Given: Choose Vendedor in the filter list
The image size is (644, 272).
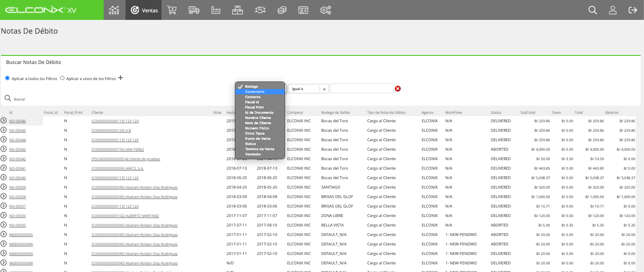Looking at the screenshot, I should pos(260,154).
